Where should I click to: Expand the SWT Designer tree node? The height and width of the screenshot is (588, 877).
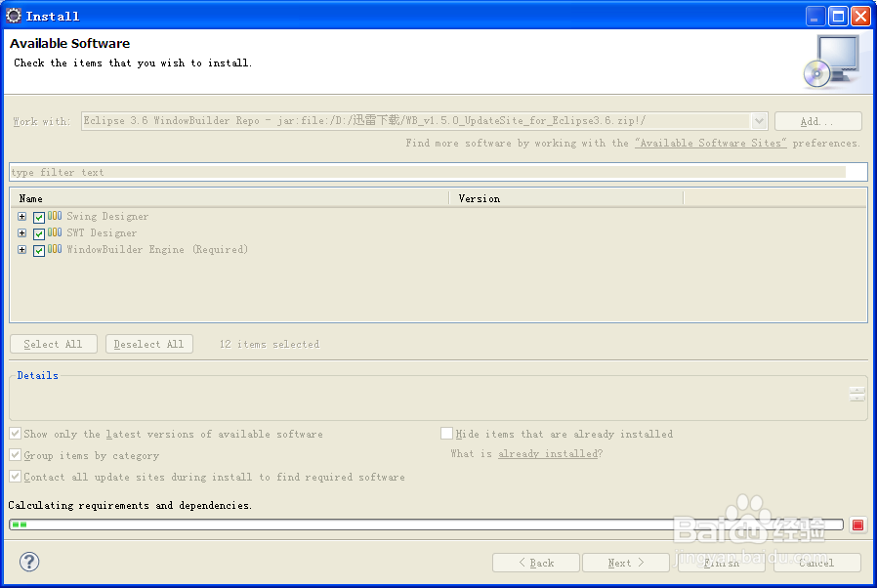tap(21, 232)
